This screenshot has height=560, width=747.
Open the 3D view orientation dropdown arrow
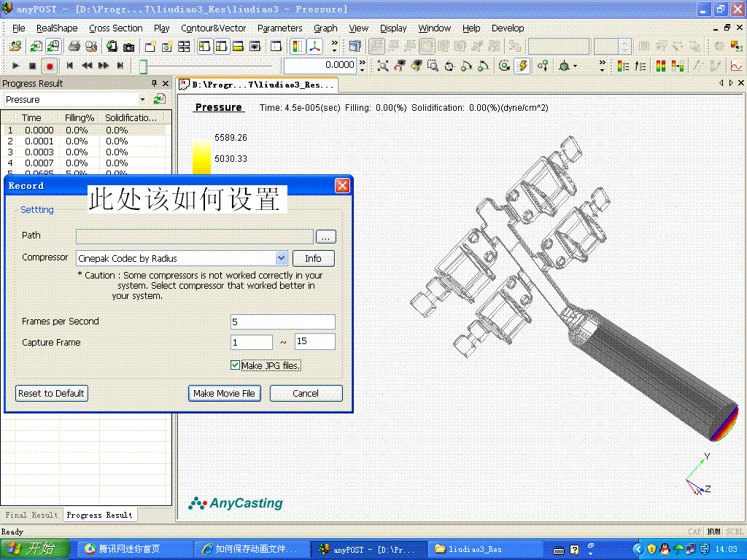click(576, 66)
